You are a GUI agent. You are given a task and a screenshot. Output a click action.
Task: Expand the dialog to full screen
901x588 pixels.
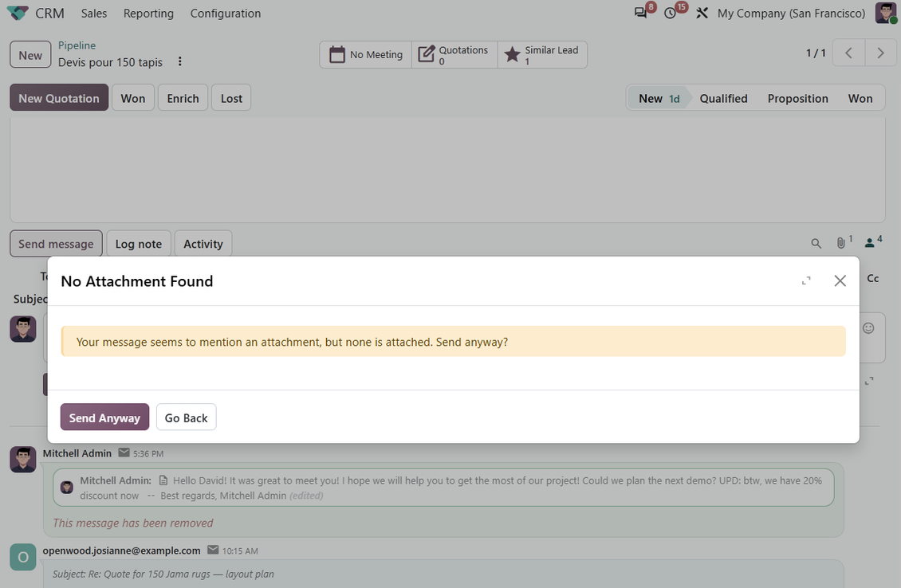coord(806,280)
